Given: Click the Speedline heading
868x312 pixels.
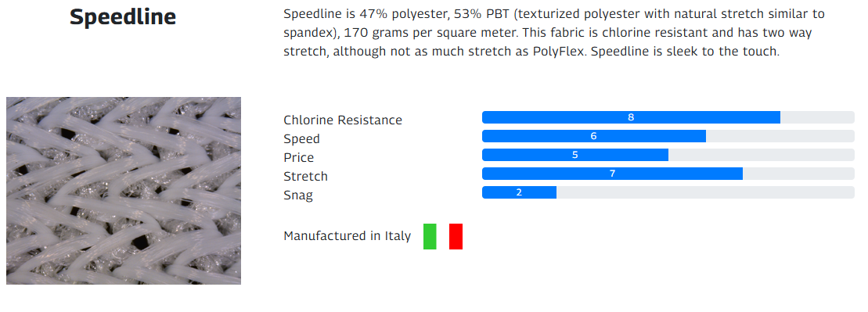Looking at the screenshot, I should (123, 17).
